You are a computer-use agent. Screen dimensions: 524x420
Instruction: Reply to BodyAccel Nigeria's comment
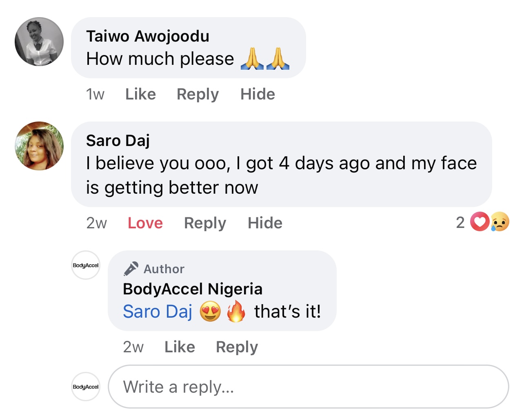point(237,347)
